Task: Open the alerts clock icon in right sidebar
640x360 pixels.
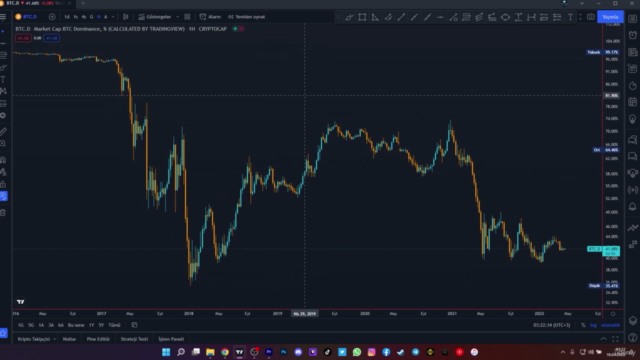Action: 633,36
